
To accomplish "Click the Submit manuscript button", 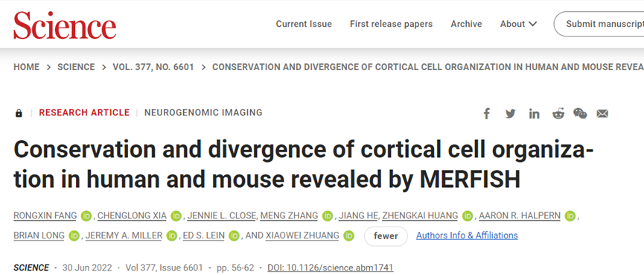I will 599,25.
